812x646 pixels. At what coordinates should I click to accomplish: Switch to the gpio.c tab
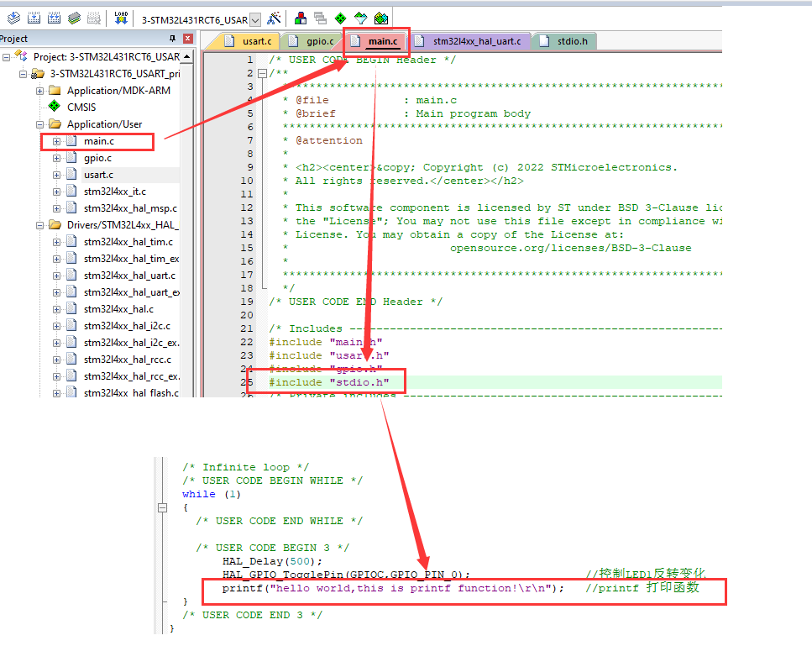(319, 39)
